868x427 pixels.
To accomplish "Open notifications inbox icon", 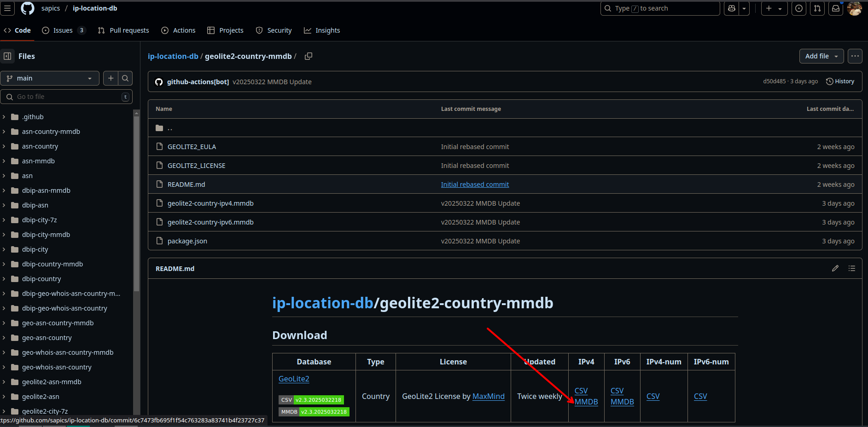I will point(836,8).
